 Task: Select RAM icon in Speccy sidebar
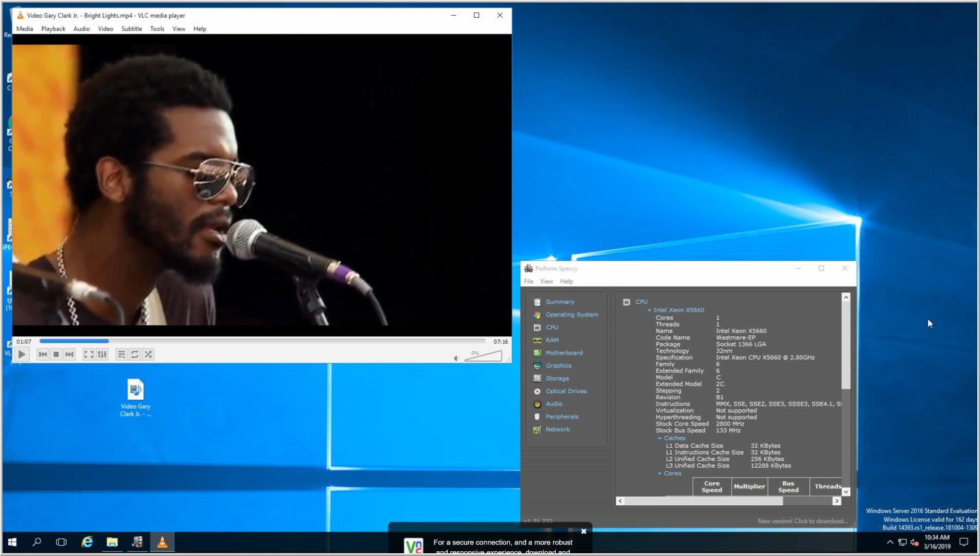tap(537, 340)
